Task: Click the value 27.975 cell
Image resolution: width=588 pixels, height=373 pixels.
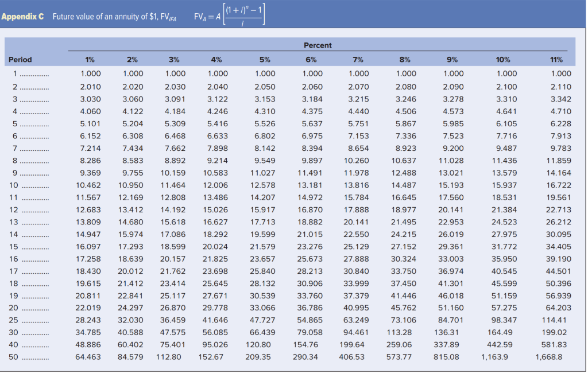Action: 504,235
